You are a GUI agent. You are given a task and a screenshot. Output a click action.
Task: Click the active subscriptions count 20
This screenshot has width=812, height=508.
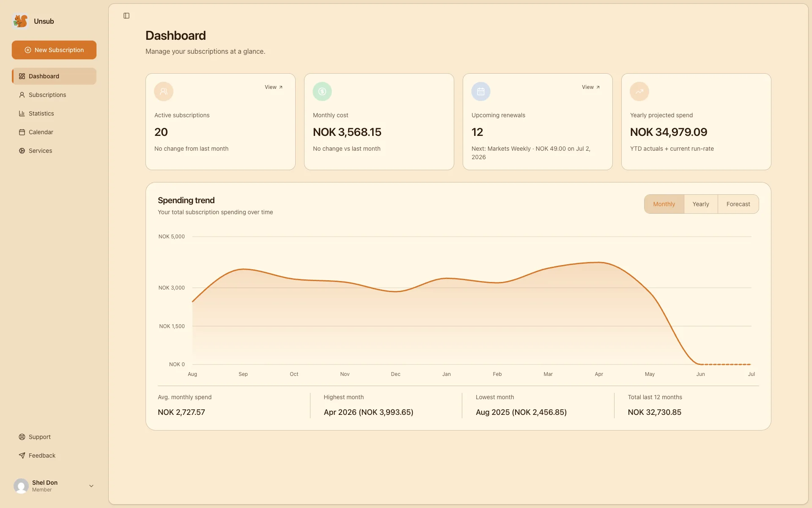tap(161, 132)
